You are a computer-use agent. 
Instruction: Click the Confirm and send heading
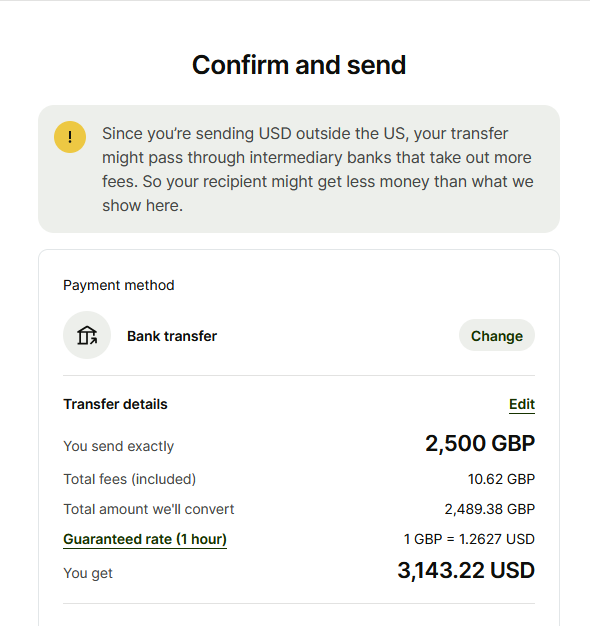coord(299,65)
